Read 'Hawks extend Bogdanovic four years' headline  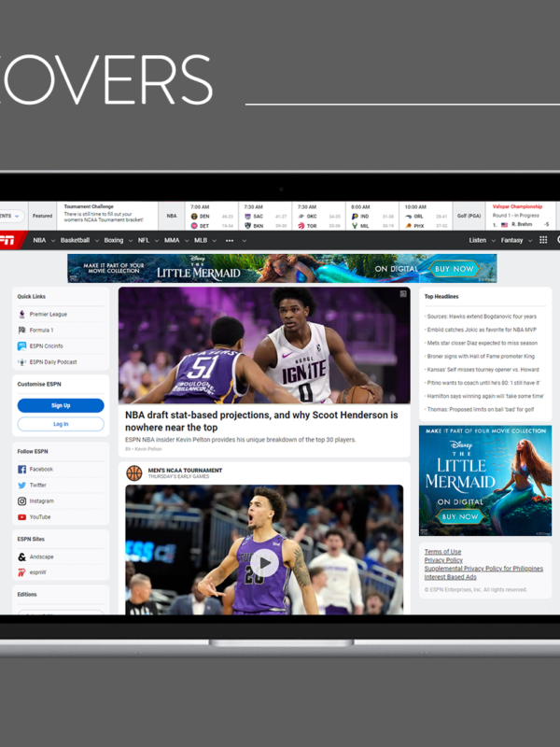click(x=482, y=317)
